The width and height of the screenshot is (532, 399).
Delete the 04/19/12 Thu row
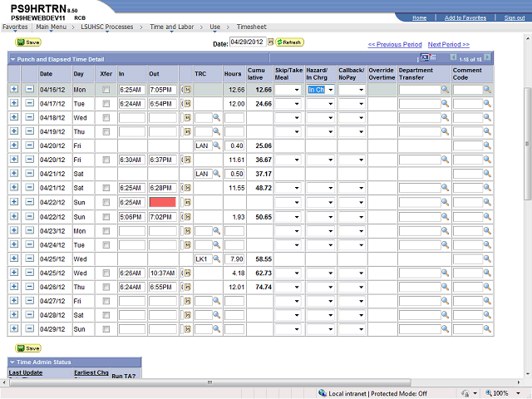(x=30, y=131)
